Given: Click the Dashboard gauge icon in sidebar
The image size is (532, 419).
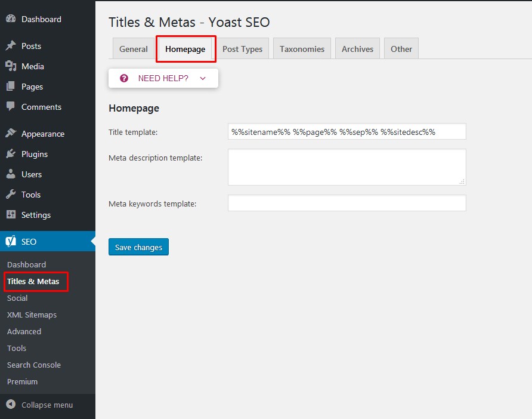Looking at the screenshot, I should tap(11, 19).
